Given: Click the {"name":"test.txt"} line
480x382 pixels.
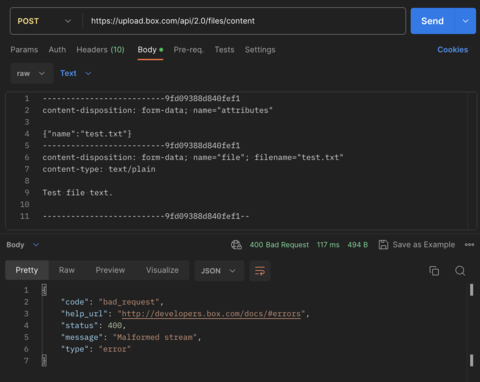Looking at the screenshot, I should 87,134.
